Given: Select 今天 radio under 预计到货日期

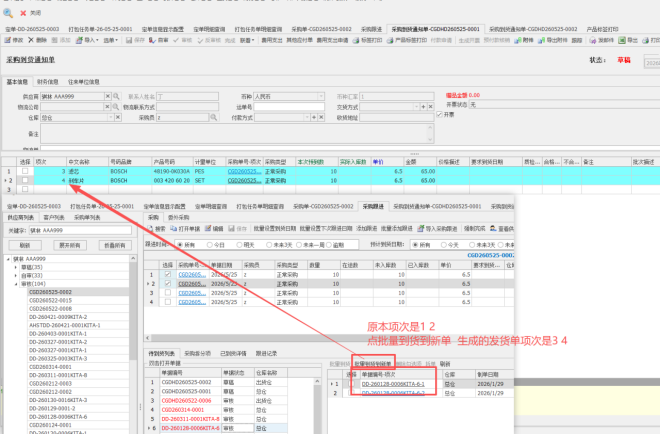Looking at the screenshot, I should pyautogui.click(x=443, y=245).
